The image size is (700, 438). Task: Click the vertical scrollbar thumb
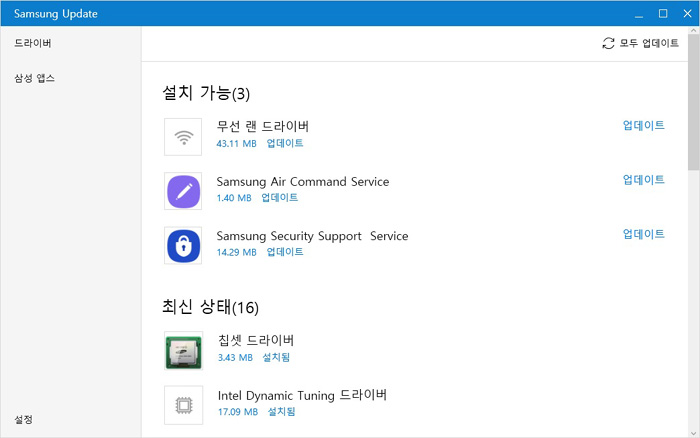point(693,102)
